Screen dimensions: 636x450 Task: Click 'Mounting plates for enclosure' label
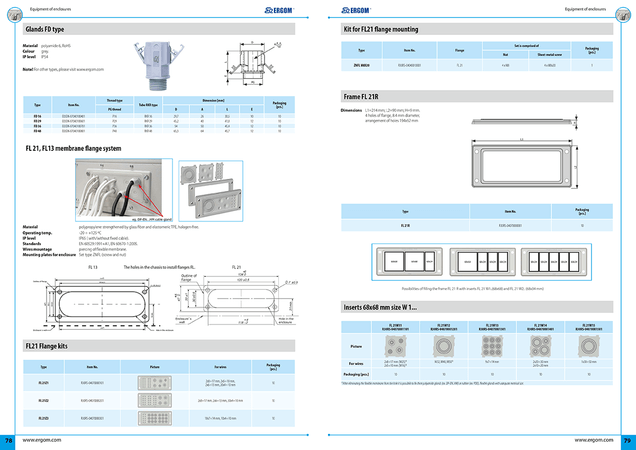coord(49,255)
